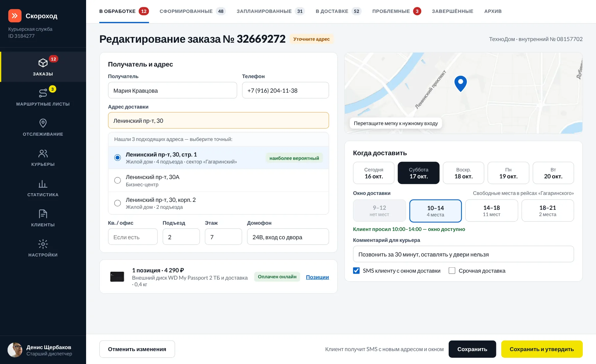
Task: Pick delivery date Воскр. 18 окт.
Action: (x=464, y=173)
